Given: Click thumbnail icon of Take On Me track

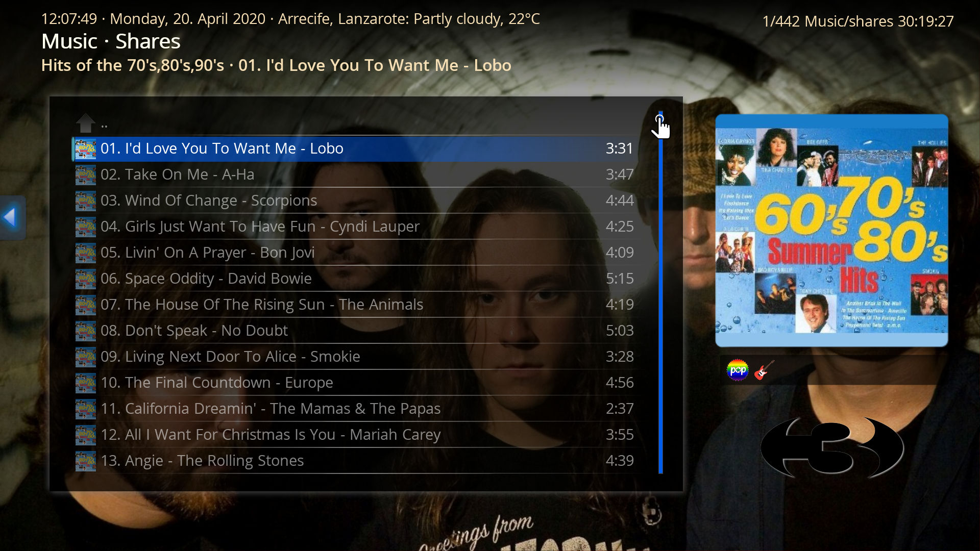Looking at the screenshot, I should (x=85, y=174).
